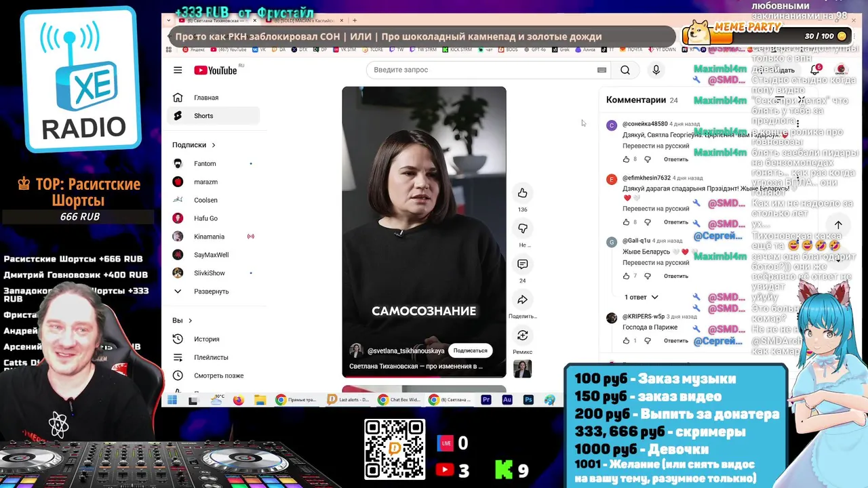Close the Светлана Тихановская browser tab
This screenshot has height=488, width=868.
tap(255, 20)
